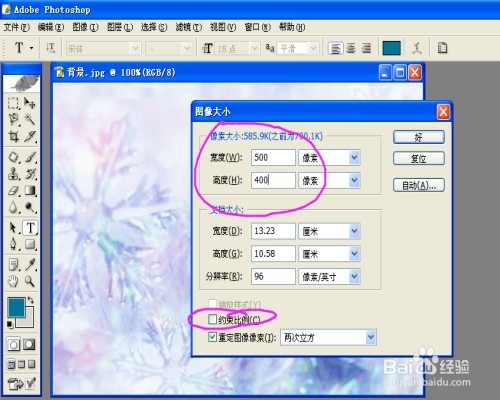Open document height 厘米 unit dropdown
This screenshot has width=500, height=400.
click(x=354, y=254)
